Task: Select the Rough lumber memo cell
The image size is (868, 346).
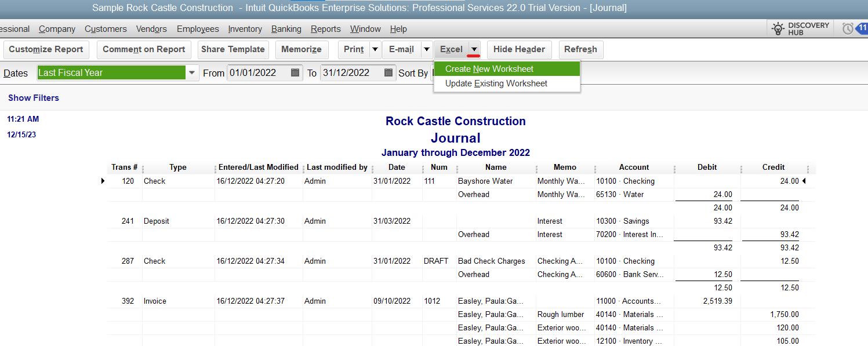Action: (x=561, y=315)
